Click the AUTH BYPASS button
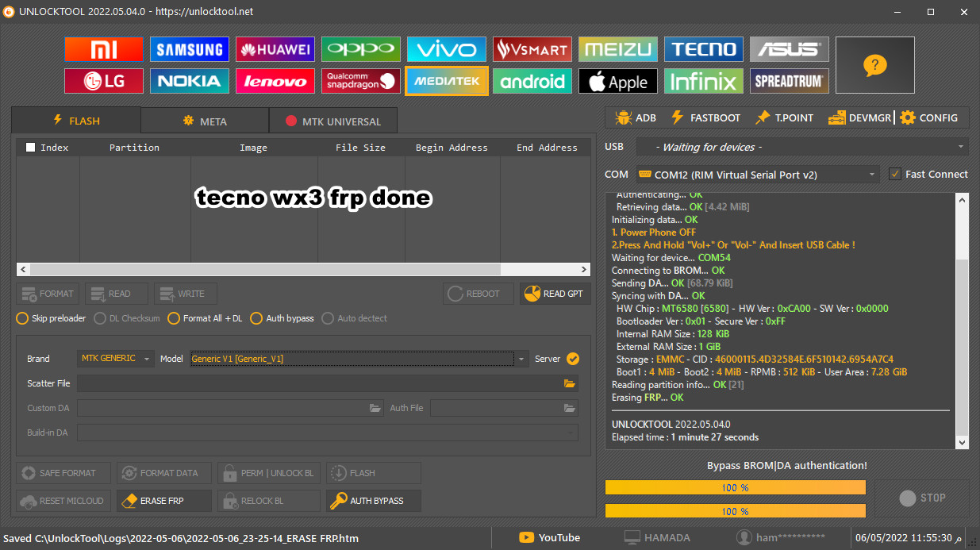This screenshot has width=980, height=550. point(374,501)
